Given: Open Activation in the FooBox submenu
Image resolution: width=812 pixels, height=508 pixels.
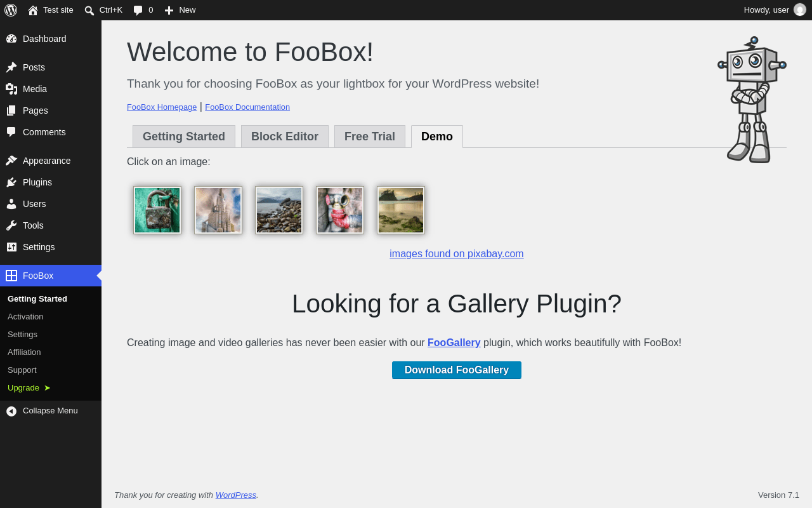Looking at the screenshot, I should (x=25, y=317).
